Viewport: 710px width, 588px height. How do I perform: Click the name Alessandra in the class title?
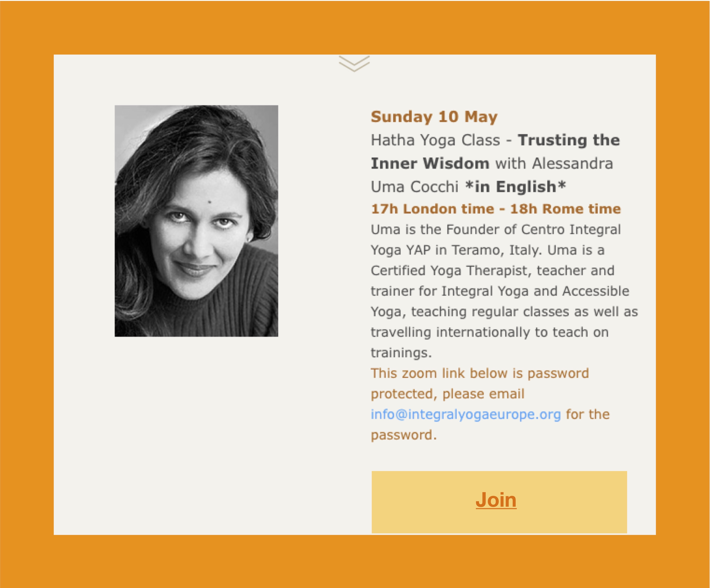click(572, 164)
